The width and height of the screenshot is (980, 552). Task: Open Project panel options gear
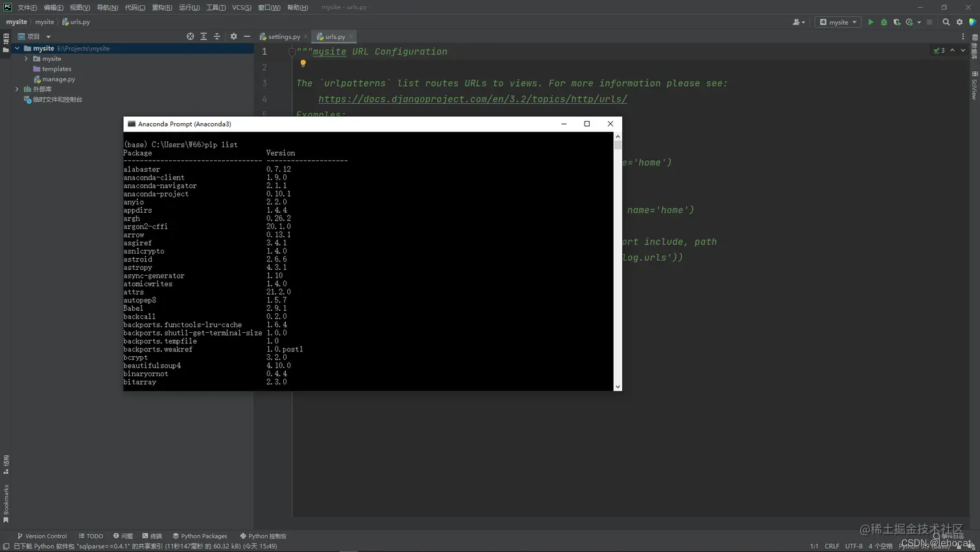pyautogui.click(x=233, y=36)
